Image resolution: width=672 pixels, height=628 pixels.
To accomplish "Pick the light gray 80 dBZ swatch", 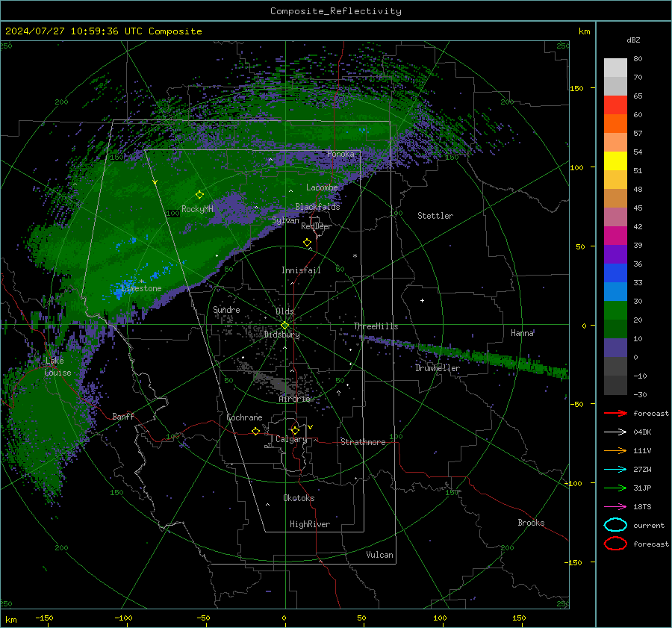I will point(615,68).
